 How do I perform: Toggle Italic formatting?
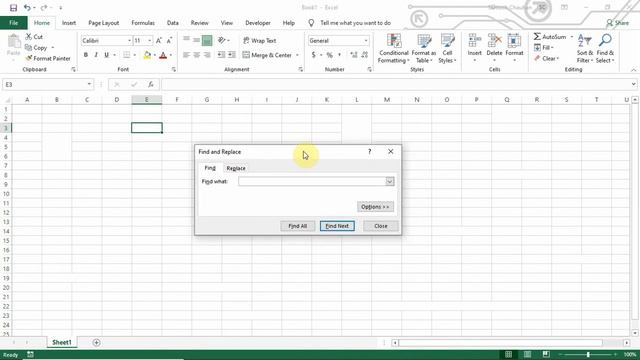[x=96, y=55]
